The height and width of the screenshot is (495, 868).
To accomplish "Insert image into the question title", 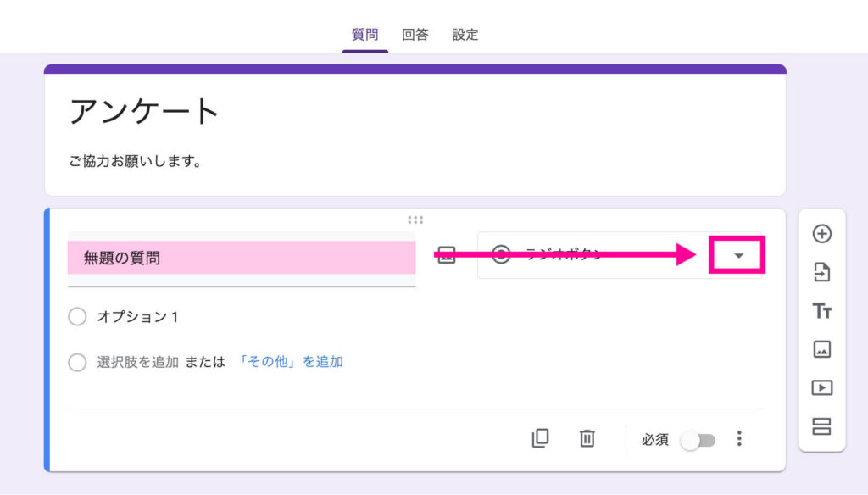I will [x=447, y=255].
